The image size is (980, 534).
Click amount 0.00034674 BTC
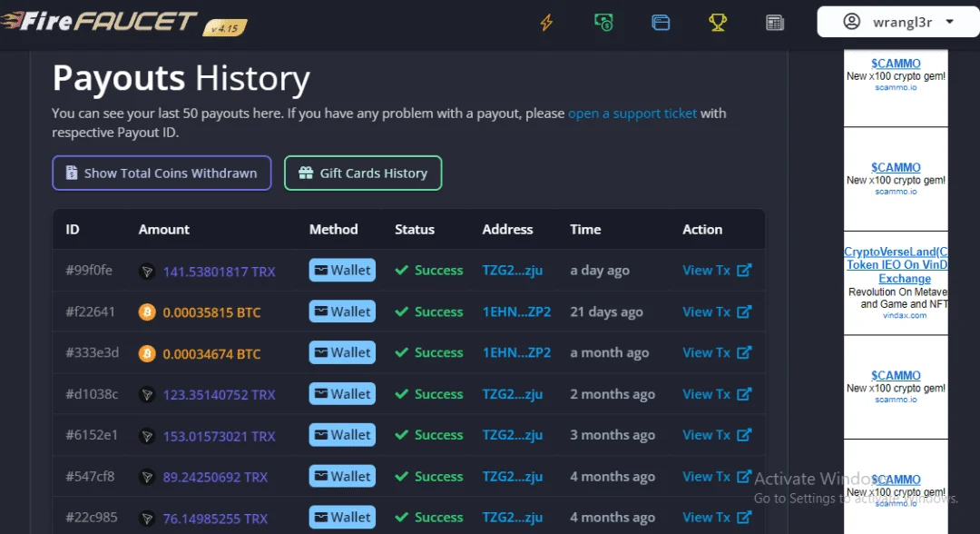pos(211,354)
